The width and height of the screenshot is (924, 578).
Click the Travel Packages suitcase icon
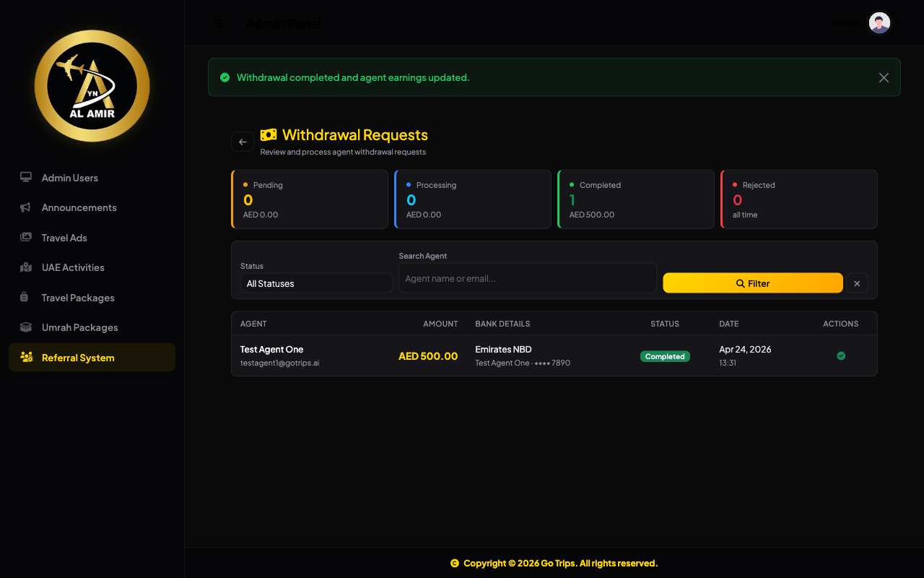tap(25, 297)
